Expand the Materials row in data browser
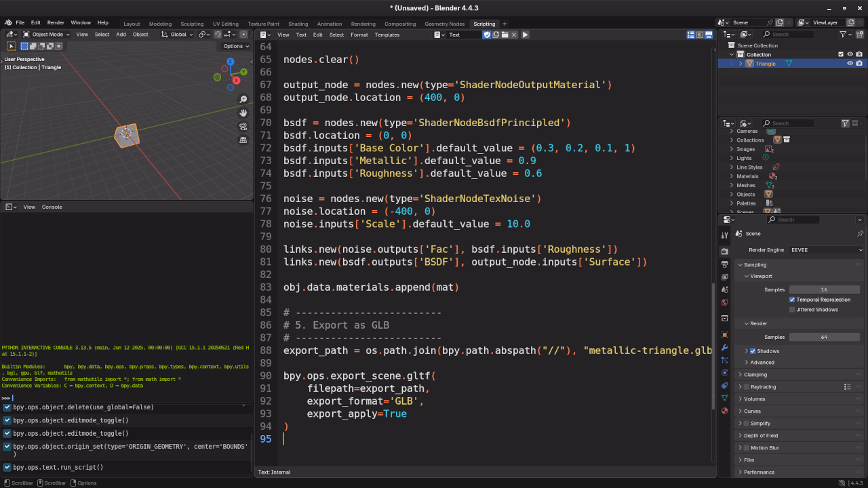Image resolution: width=868 pixels, height=488 pixels. (x=731, y=176)
